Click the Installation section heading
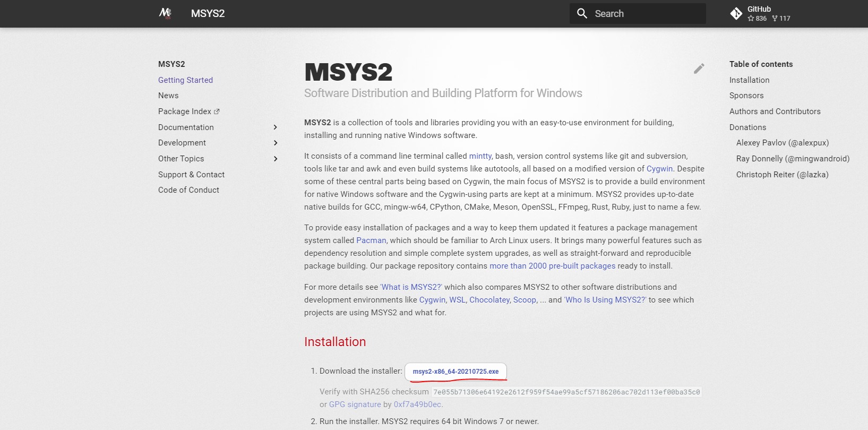868x430 pixels. [335, 342]
